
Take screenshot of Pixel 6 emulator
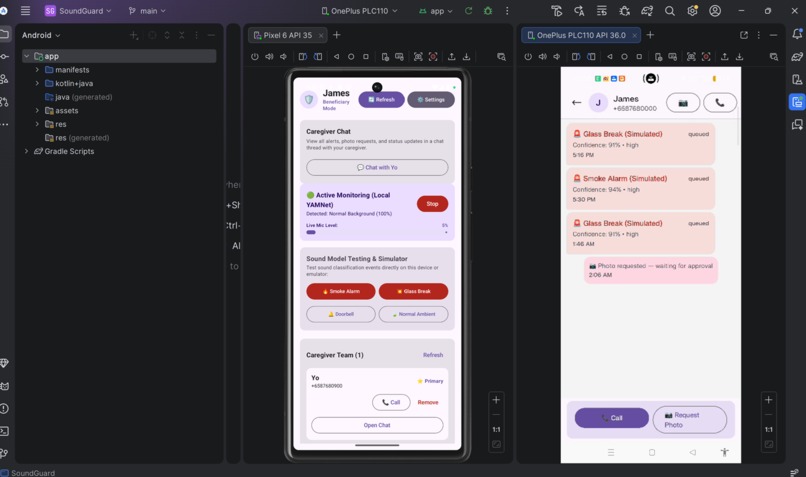[x=418, y=57]
